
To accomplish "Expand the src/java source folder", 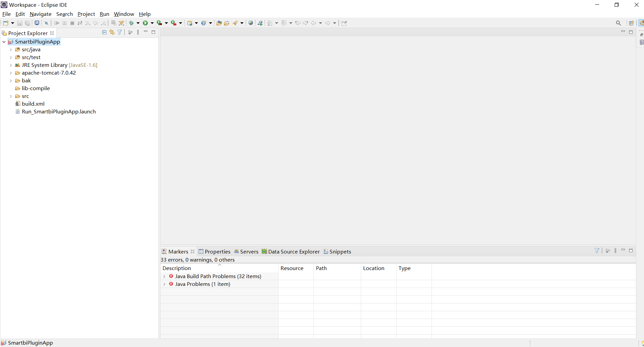I will tap(11, 50).
